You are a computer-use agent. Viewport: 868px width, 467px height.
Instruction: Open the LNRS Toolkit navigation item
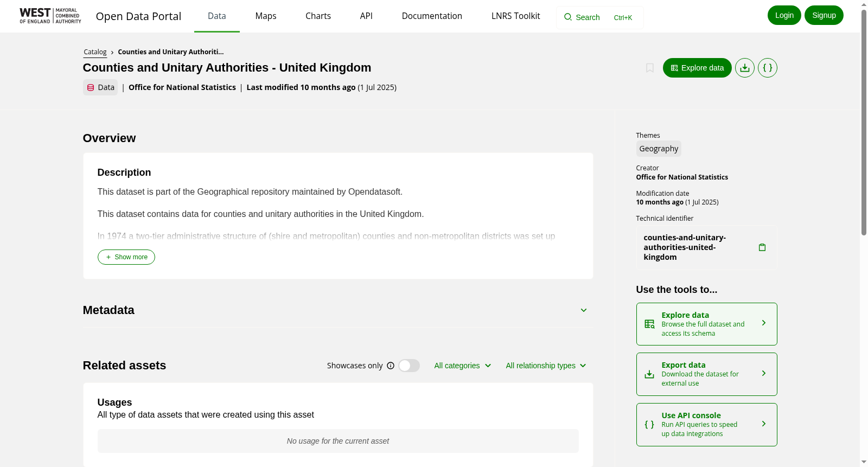[x=515, y=16]
